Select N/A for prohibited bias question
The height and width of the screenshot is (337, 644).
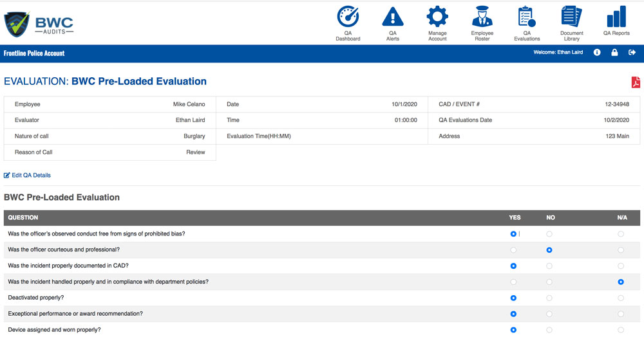click(621, 234)
